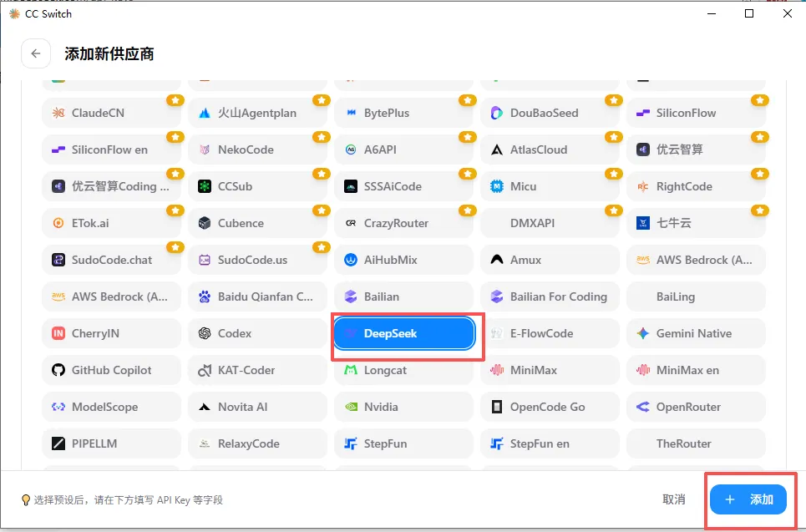The width and height of the screenshot is (806, 532).
Task: Choose SiliconFlow preset
Action: coord(696,113)
